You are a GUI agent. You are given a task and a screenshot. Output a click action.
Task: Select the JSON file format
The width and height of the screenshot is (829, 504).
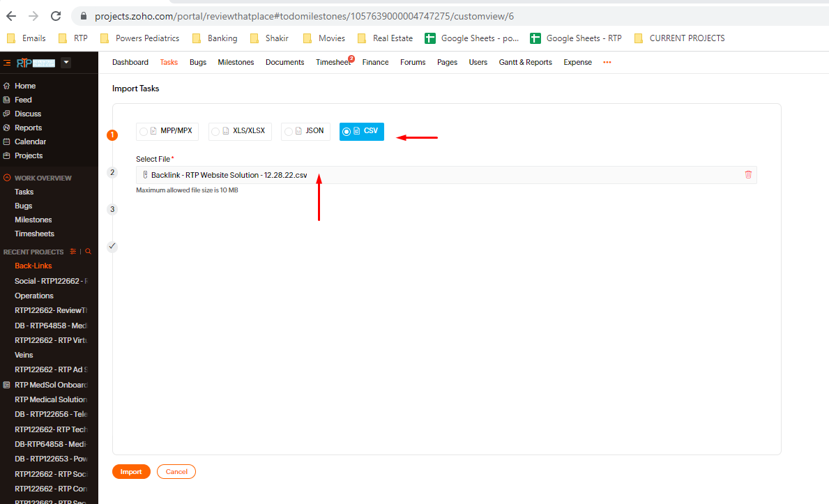coord(305,131)
